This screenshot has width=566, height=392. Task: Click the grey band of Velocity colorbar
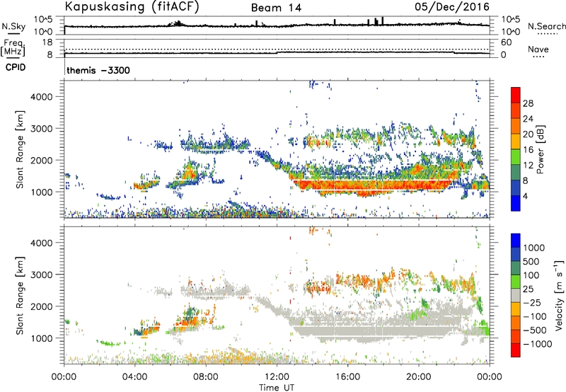(516, 295)
